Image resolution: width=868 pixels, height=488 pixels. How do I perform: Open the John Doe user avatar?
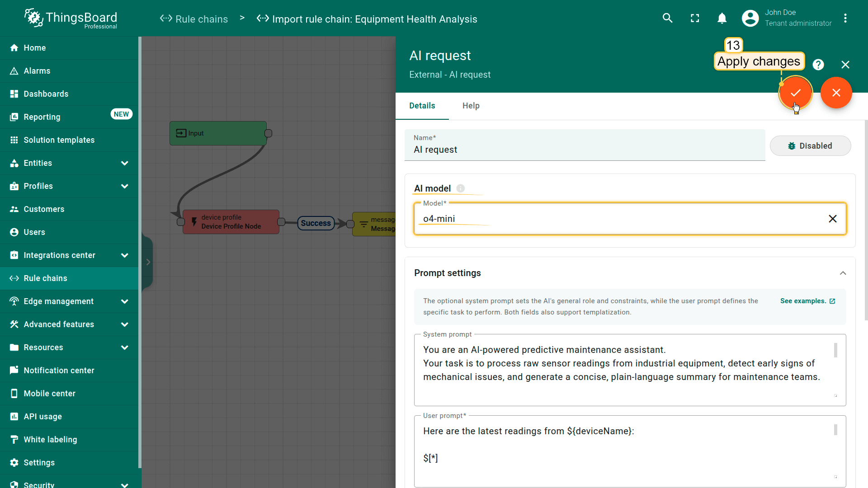pos(750,18)
